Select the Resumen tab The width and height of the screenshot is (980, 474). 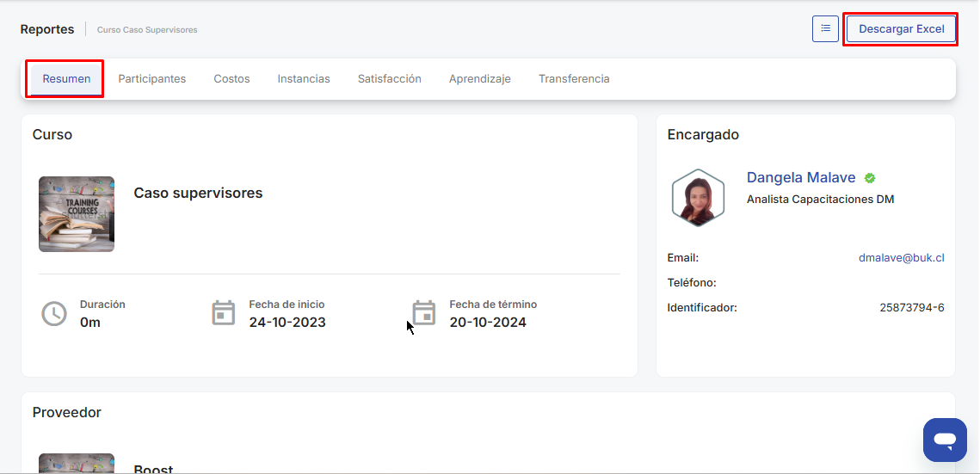66,79
